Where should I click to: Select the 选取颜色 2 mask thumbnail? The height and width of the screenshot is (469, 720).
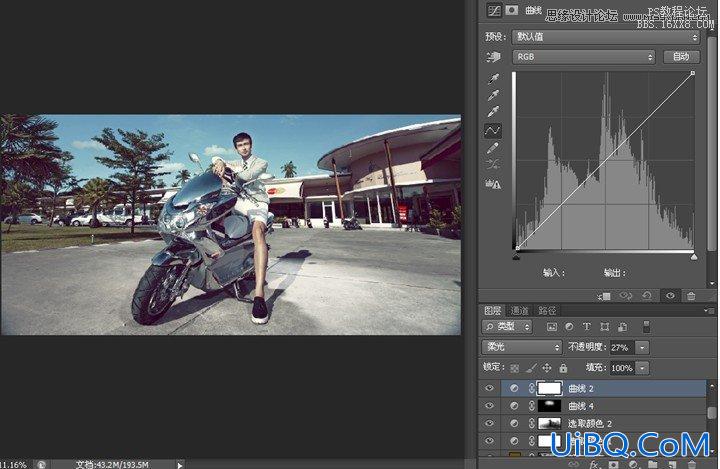tap(550, 423)
